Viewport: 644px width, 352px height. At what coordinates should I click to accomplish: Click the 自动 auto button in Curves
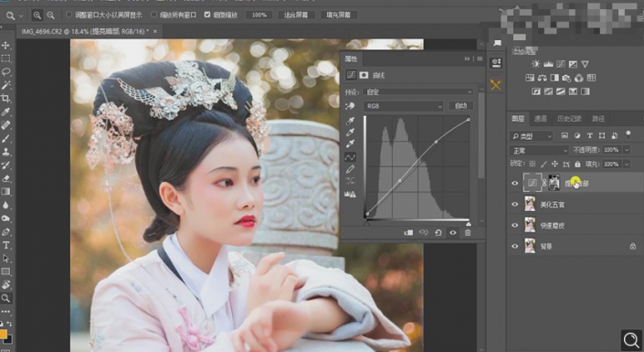(460, 106)
